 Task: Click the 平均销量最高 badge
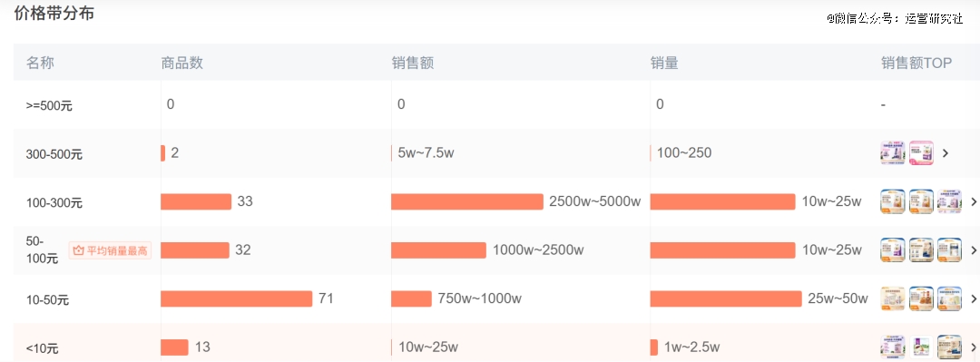point(110,250)
